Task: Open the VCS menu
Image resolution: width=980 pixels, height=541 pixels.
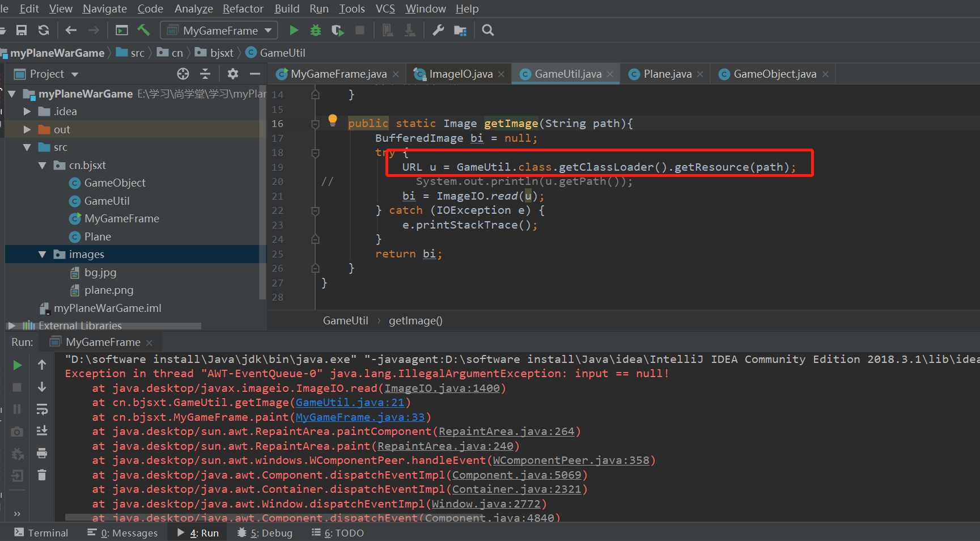Action: point(385,9)
